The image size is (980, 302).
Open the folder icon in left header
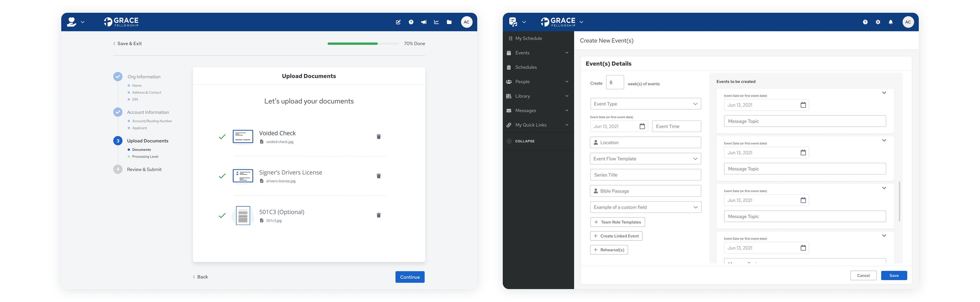point(449,22)
